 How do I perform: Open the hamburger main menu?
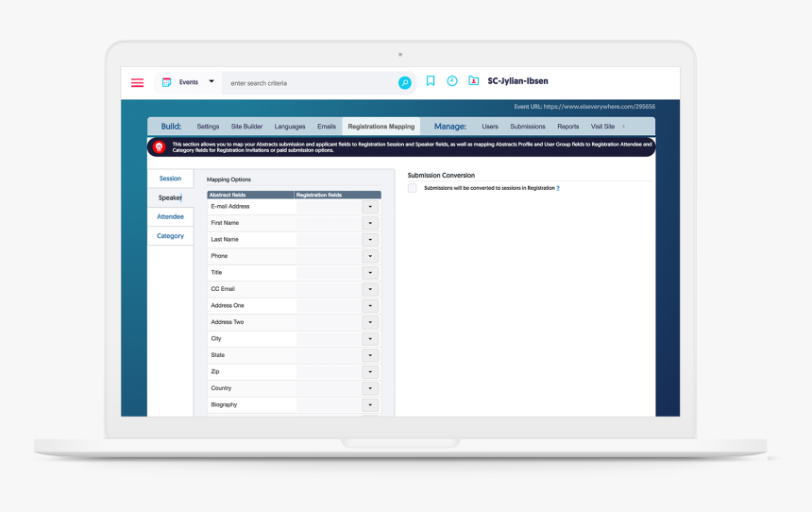[137, 83]
